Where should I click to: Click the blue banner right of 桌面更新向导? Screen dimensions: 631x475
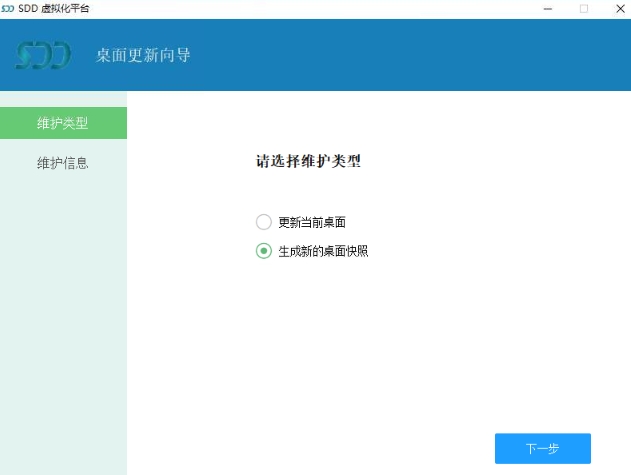tap(420, 55)
